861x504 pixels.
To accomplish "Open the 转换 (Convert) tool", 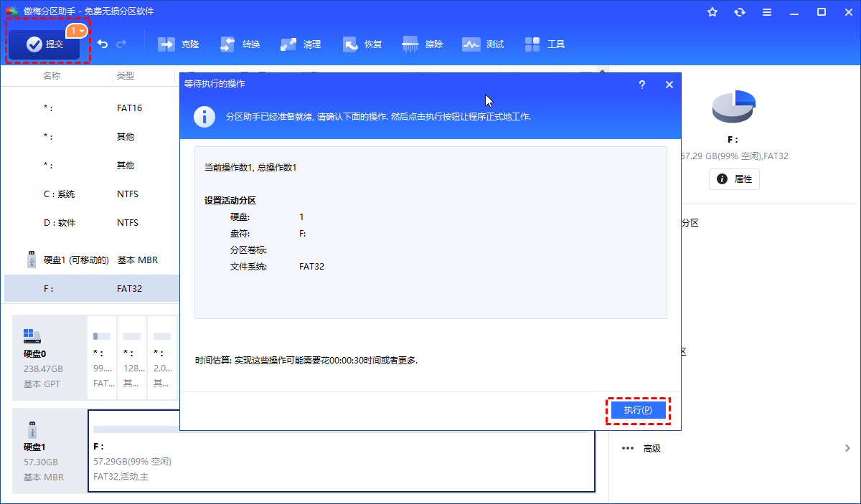I will coord(240,44).
